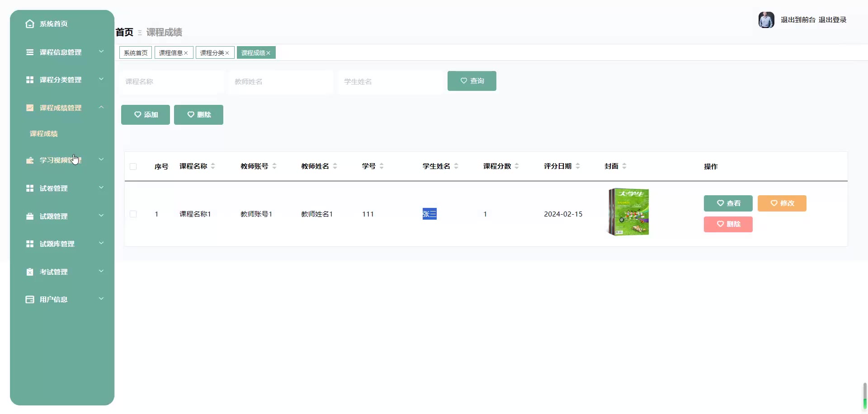Image resolution: width=868 pixels, height=414 pixels.
Task: Expand 考试管理 menu chevron
Action: click(101, 271)
